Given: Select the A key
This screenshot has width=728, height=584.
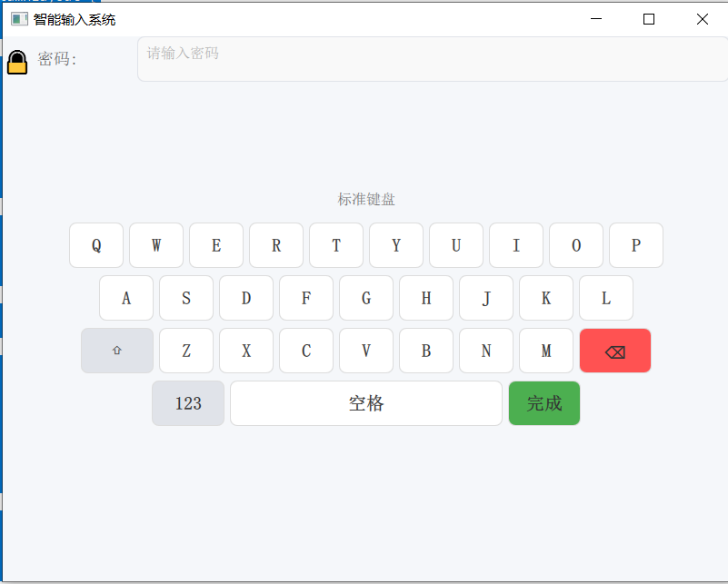Looking at the screenshot, I should (x=126, y=298).
